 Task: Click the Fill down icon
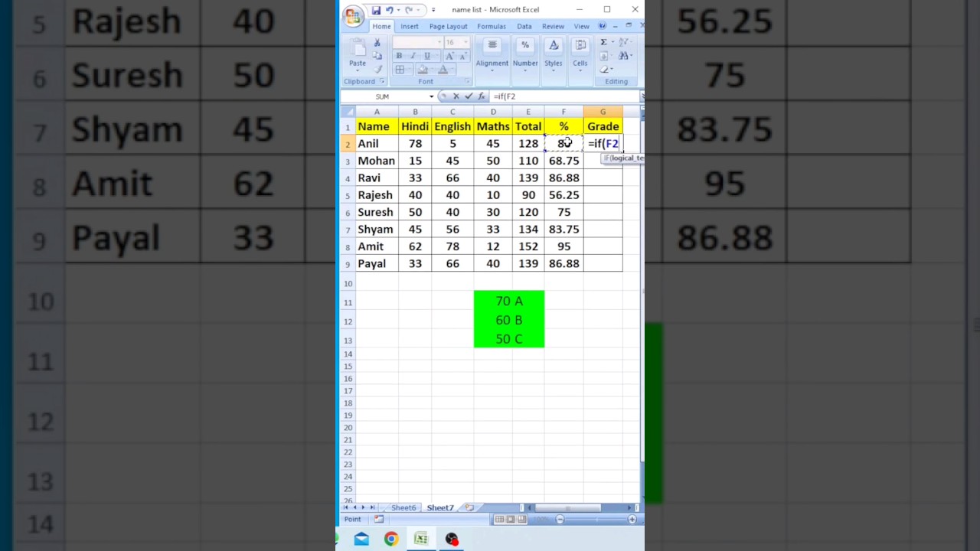pos(603,56)
